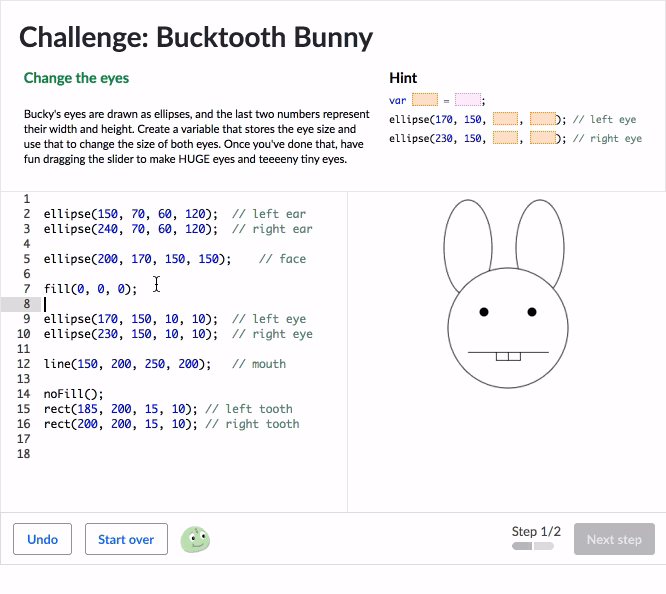The height and width of the screenshot is (594, 666).
Task: Click the Change the eyes heading
Action: (76, 78)
